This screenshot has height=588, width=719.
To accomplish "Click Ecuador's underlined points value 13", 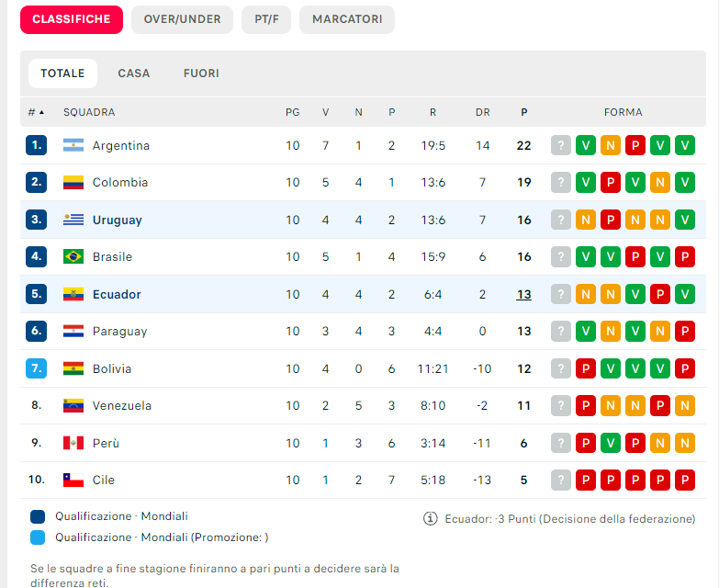I will (523, 295).
